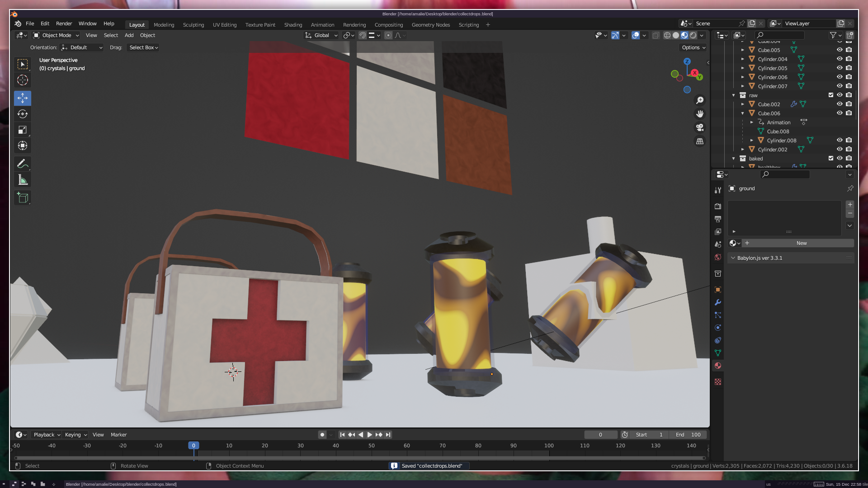Viewport: 868px width, 488px height.
Task: Hide Cylinder.004 with eye icon
Action: [840, 59]
